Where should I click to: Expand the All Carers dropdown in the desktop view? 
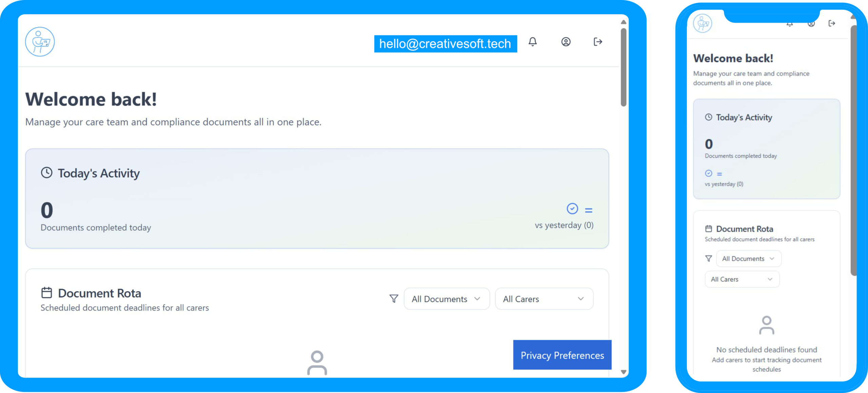[544, 299]
